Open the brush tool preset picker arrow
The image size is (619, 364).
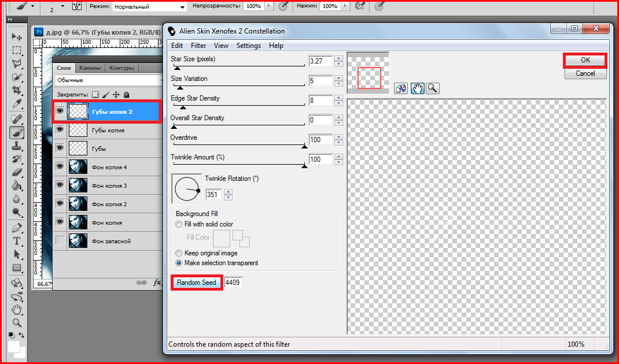point(32,6)
